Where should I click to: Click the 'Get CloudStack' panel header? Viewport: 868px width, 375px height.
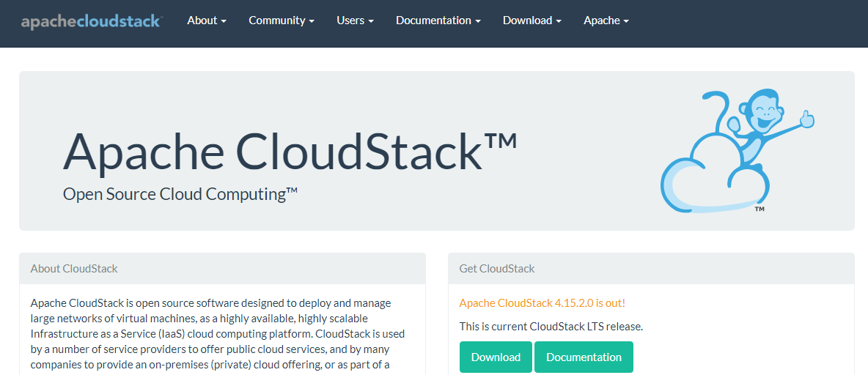pos(652,269)
